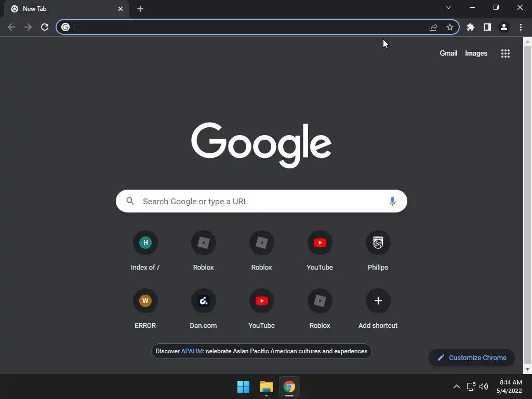Share this page from the address bar
The width and height of the screenshot is (532, 399).
[433, 27]
